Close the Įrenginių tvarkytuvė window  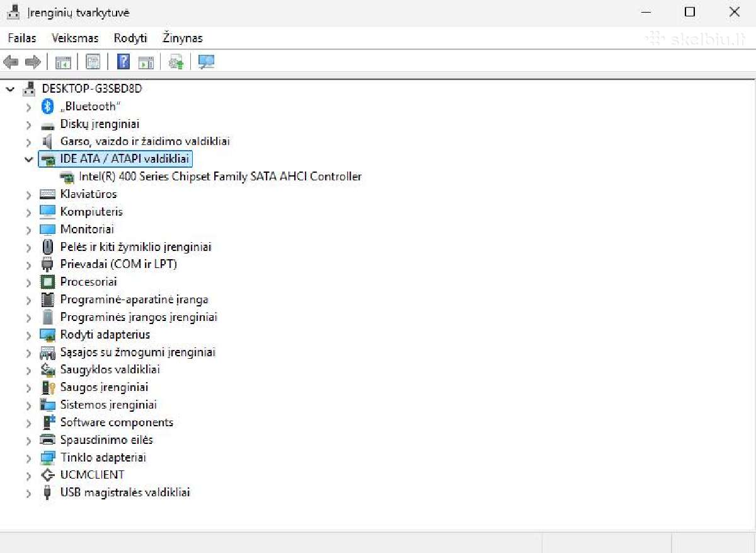coord(734,12)
